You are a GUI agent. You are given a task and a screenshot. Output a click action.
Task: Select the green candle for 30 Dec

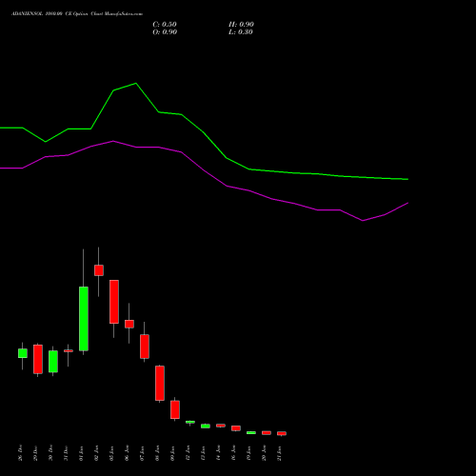coord(53,362)
